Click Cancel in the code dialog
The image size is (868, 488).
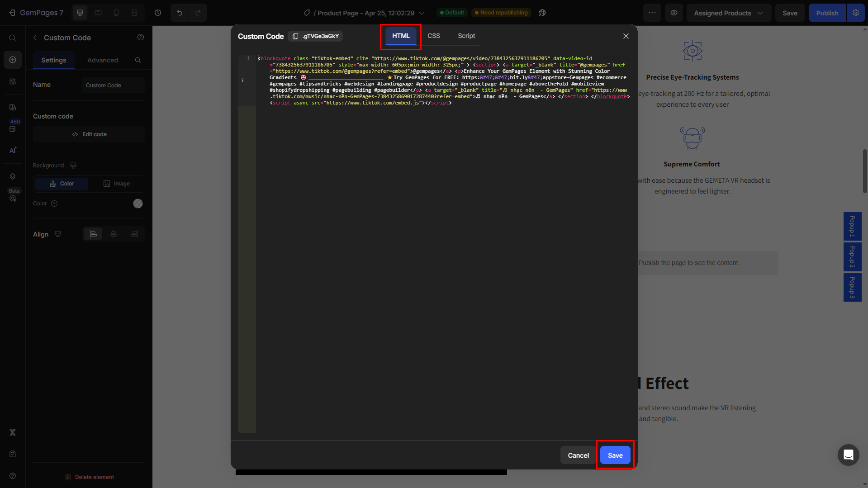(x=578, y=455)
